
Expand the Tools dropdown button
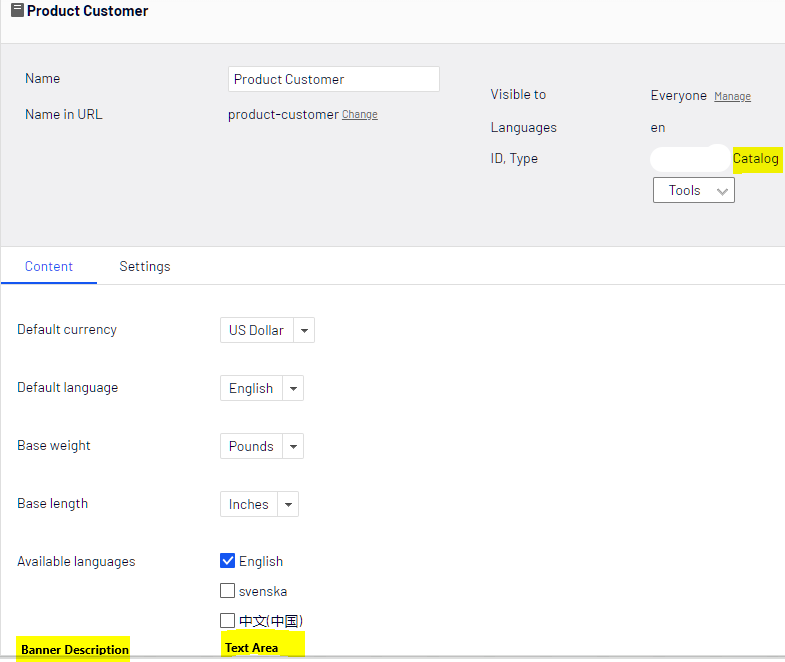pos(693,190)
